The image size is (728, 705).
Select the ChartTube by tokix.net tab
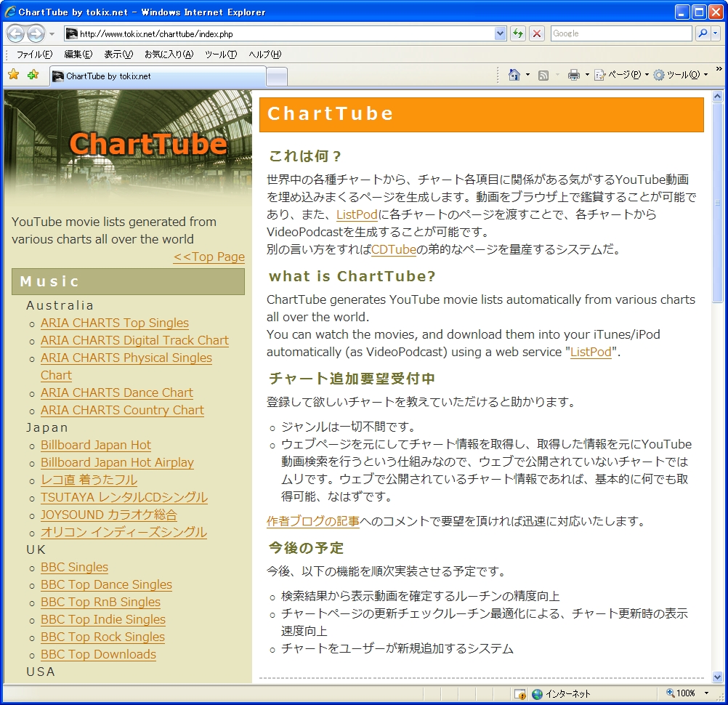pyautogui.click(x=158, y=76)
